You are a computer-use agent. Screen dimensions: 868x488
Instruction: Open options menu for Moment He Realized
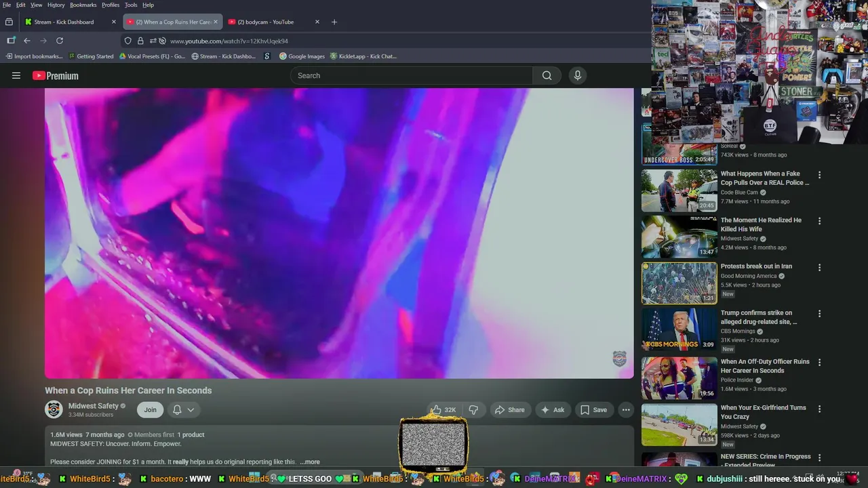(819, 221)
